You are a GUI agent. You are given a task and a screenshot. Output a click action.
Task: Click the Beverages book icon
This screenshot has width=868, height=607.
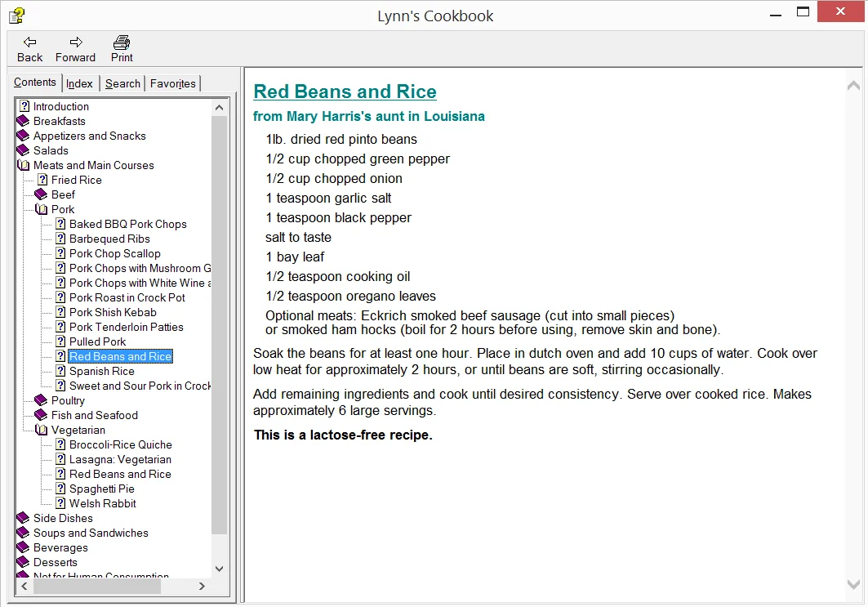pyautogui.click(x=23, y=547)
